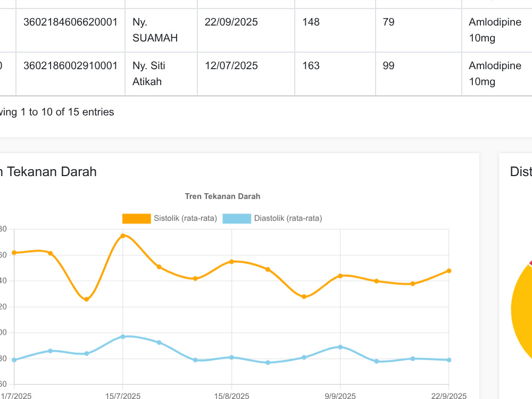Click the systolic value 163

click(x=311, y=66)
